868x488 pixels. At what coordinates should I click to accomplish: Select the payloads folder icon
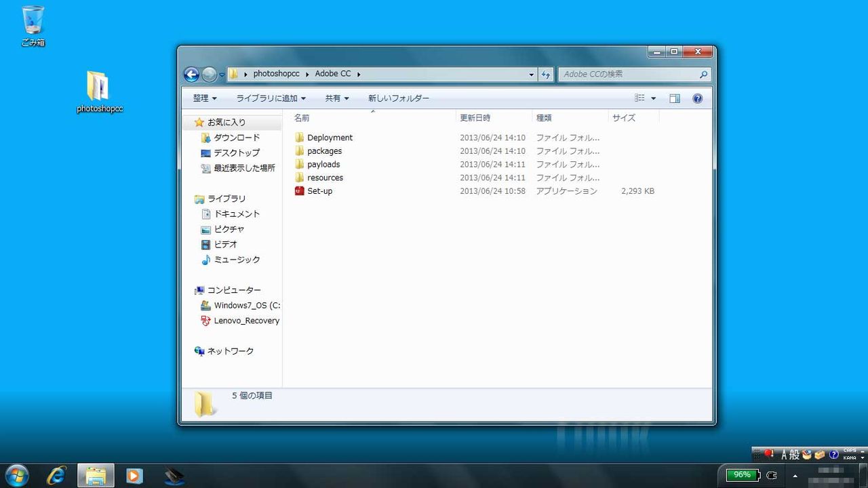[300, 164]
